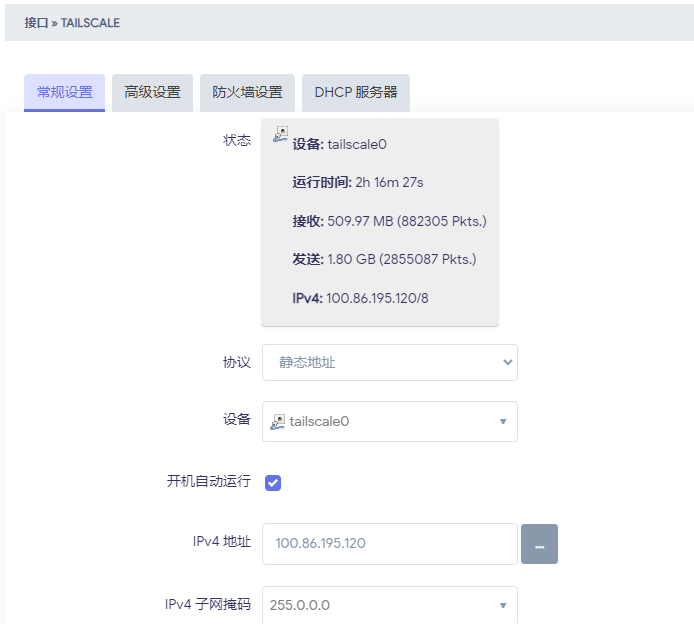The width and height of the screenshot is (694, 624).
Task: Expand the 设备 dropdown arrow
Action: coord(503,422)
